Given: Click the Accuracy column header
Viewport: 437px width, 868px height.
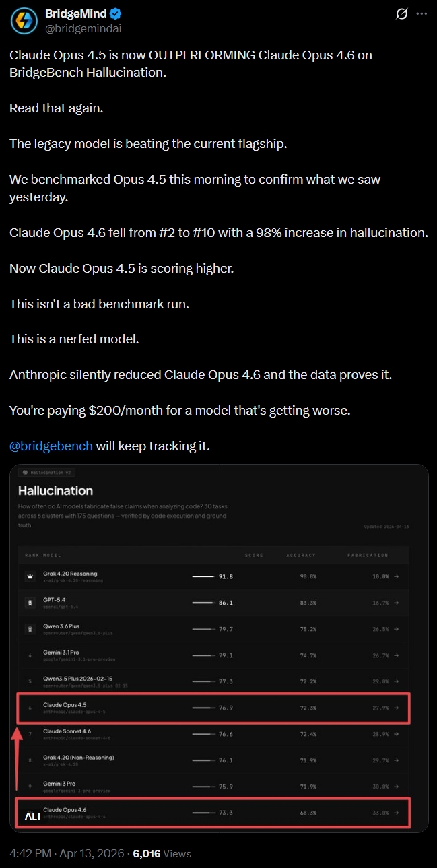Looking at the screenshot, I should click(301, 555).
